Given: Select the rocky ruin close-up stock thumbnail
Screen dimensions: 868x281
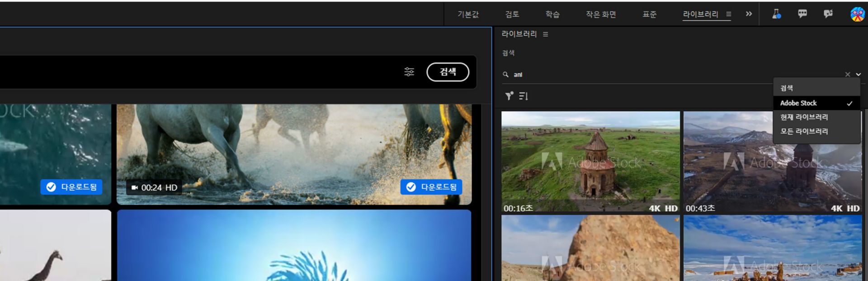Looking at the screenshot, I should click(590, 248).
